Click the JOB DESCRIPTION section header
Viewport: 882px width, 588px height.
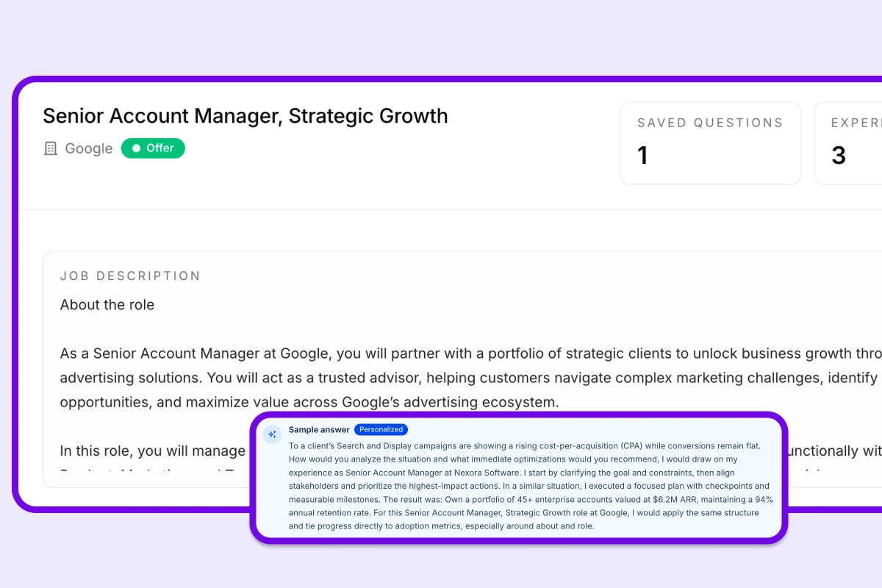point(130,276)
